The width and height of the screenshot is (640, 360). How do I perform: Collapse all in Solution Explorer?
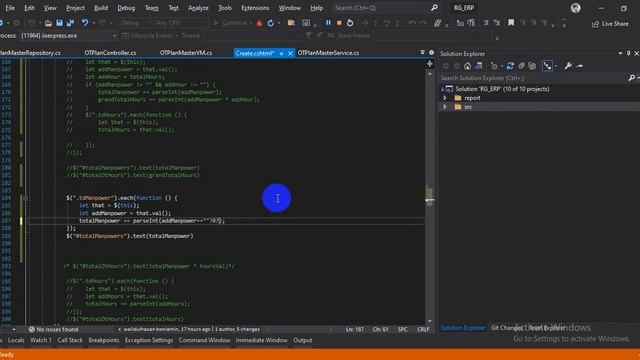(521, 66)
